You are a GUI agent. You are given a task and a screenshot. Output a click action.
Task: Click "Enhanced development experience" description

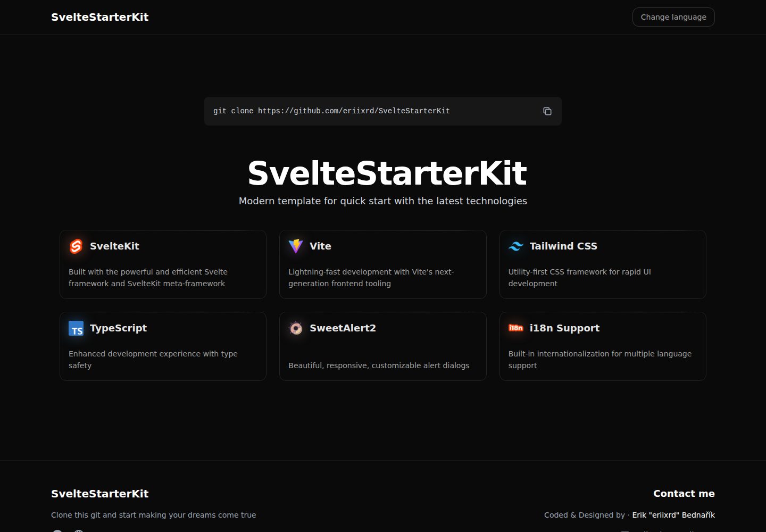click(153, 360)
